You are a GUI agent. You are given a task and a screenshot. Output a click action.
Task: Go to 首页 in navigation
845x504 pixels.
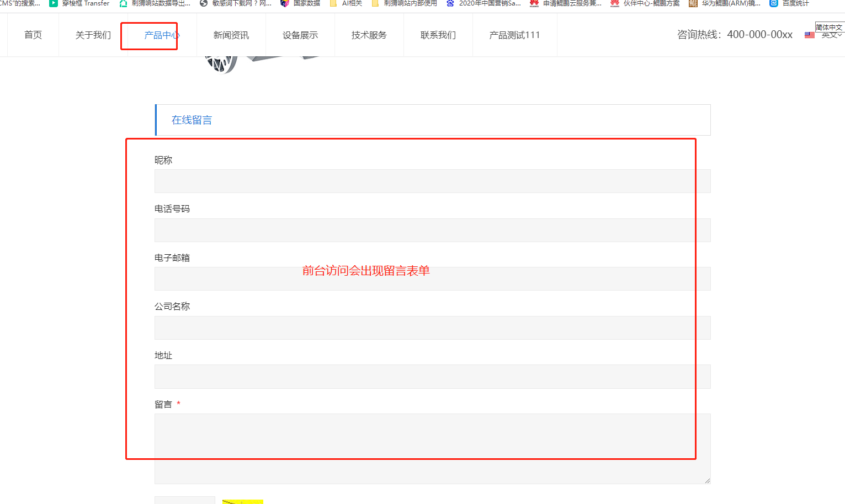click(33, 35)
